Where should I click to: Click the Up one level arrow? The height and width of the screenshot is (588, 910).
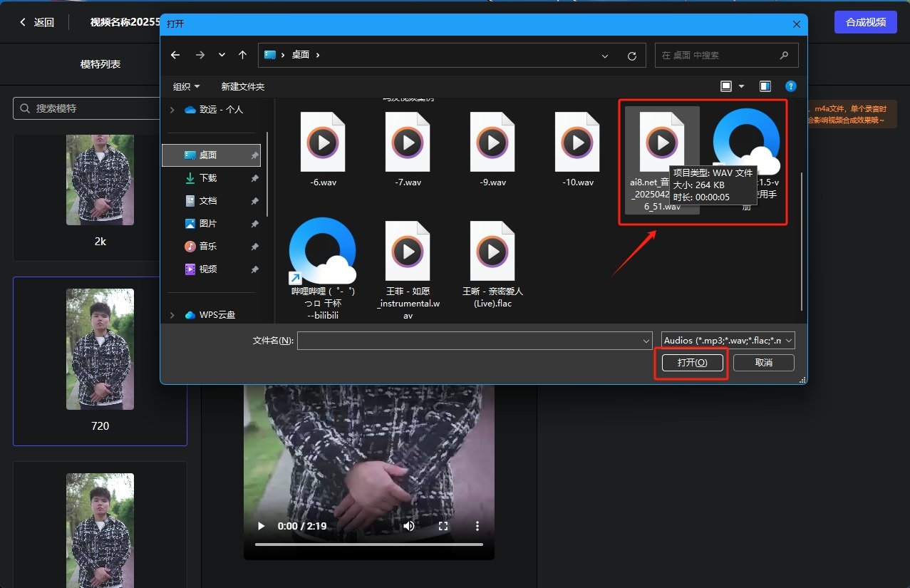click(242, 55)
